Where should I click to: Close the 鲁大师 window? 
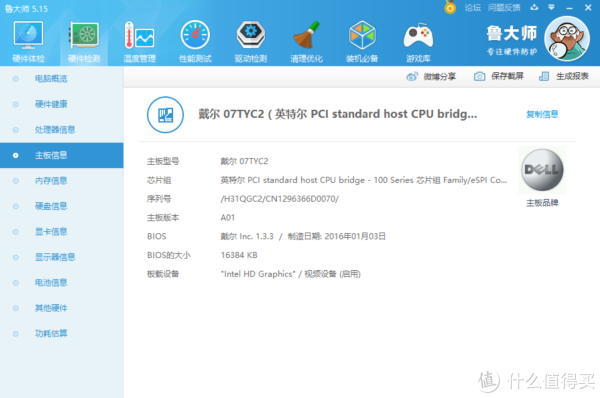[x=588, y=7]
